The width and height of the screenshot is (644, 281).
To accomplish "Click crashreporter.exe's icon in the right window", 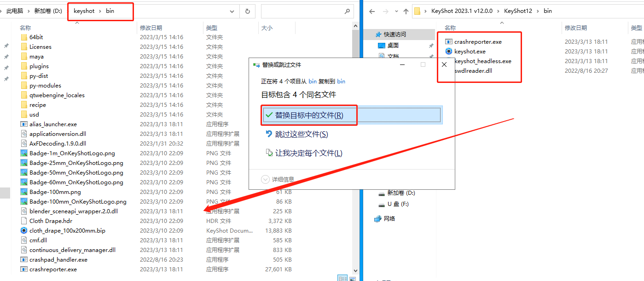I will 449,42.
